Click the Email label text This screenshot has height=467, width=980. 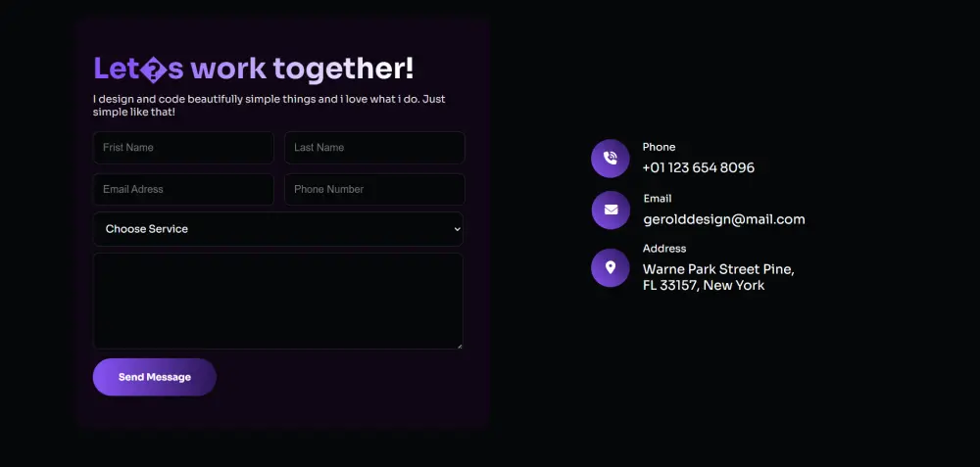coord(658,199)
